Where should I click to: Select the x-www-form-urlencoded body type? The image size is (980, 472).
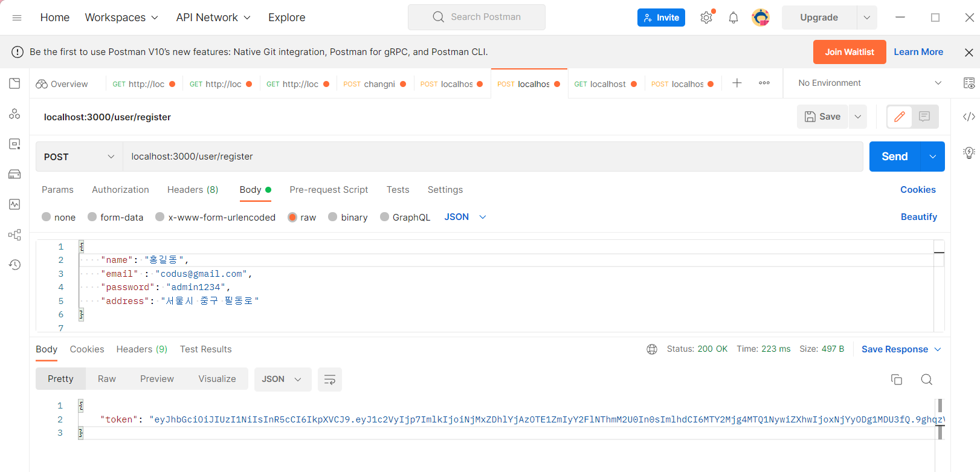pyautogui.click(x=160, y=217)
